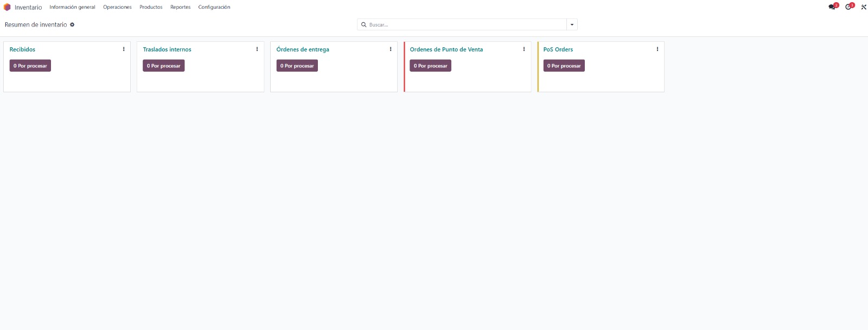Click Por procesar button in PoS Orders

tap(564, 66)
